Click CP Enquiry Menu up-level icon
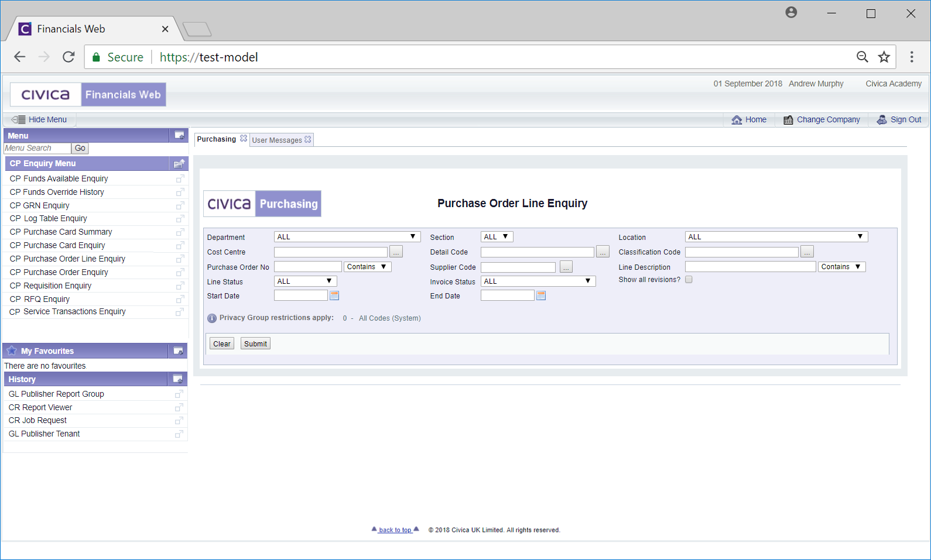Screen dimensions: 931x560 pyautogui.click(x=179, y=163)
